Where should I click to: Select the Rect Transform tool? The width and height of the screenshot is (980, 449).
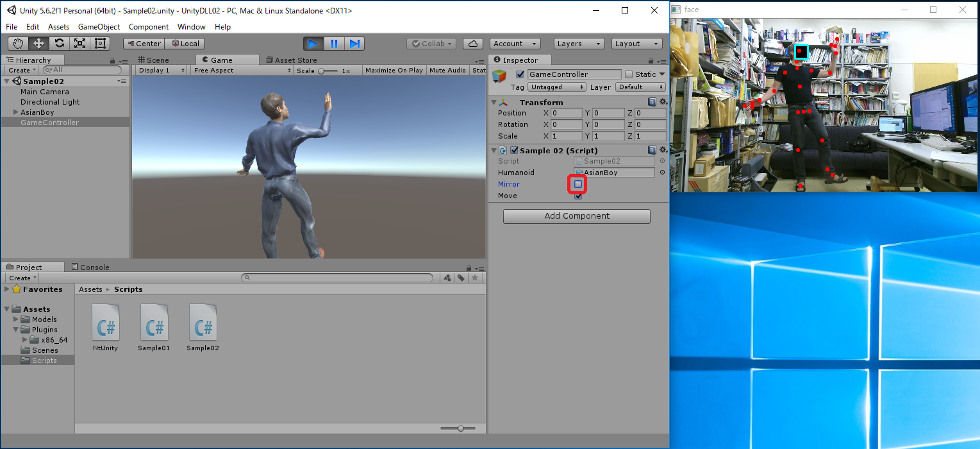100,44
